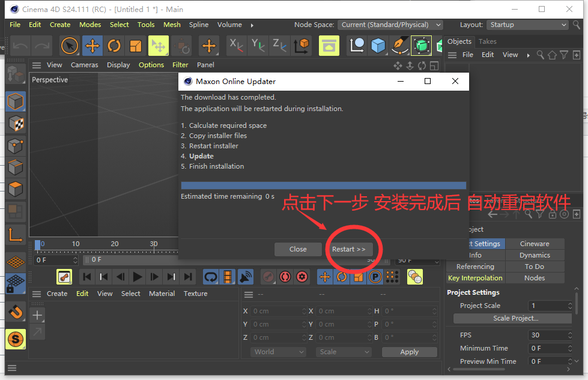Click the timeline current frame marker
588x380 pixels.
(x=37, y=244)
